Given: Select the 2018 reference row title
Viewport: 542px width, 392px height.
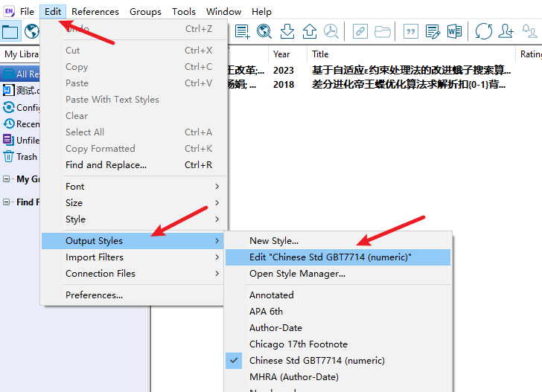Looking at the screenshot, I should [409, 84].
